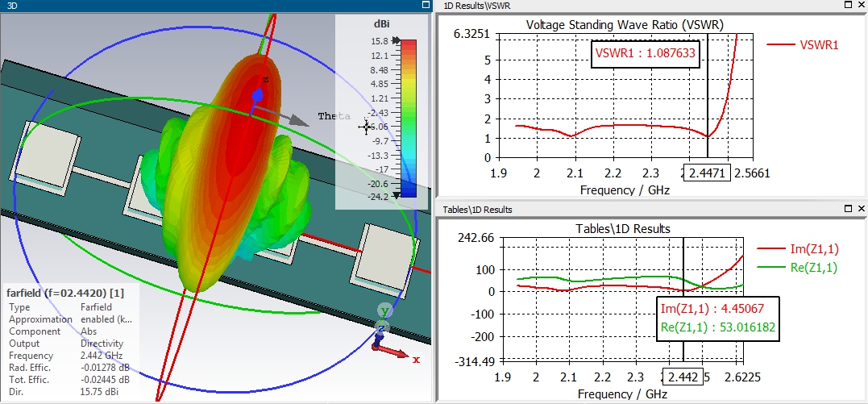Select the Im(Z1,1) legend entry
The width and height of the screenshot is (868, 404).
pyautogui.click(x=798, y=249)
